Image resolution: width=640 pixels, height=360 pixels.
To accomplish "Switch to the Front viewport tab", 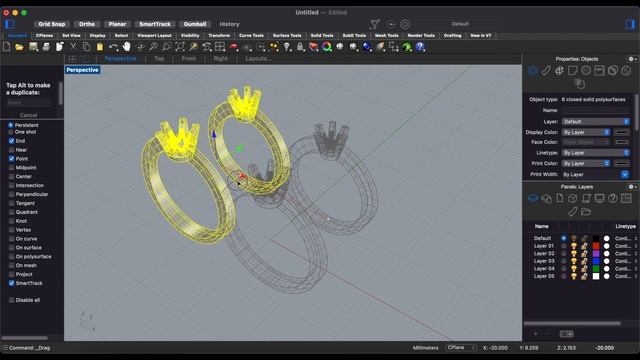I will click(189, 59).
